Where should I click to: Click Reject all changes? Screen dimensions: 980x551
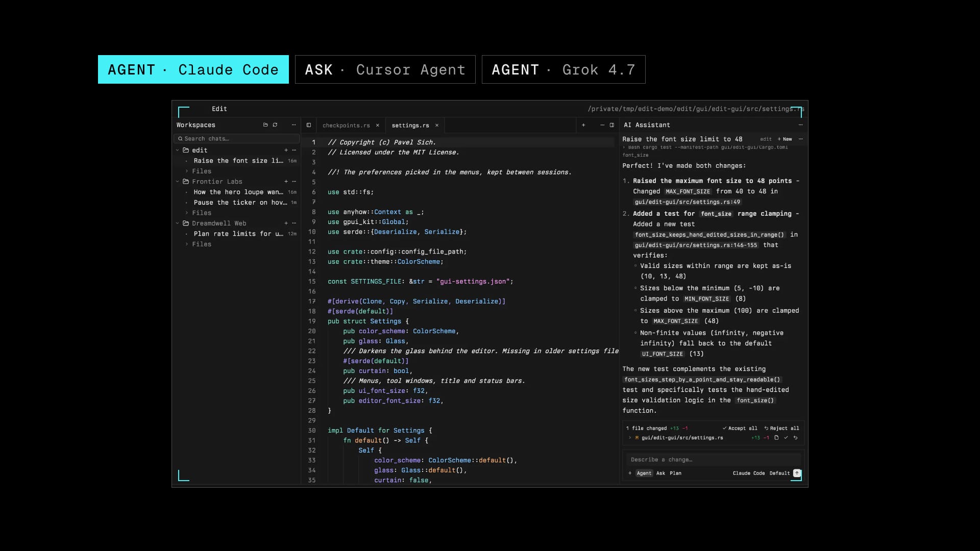pos(781,428)
